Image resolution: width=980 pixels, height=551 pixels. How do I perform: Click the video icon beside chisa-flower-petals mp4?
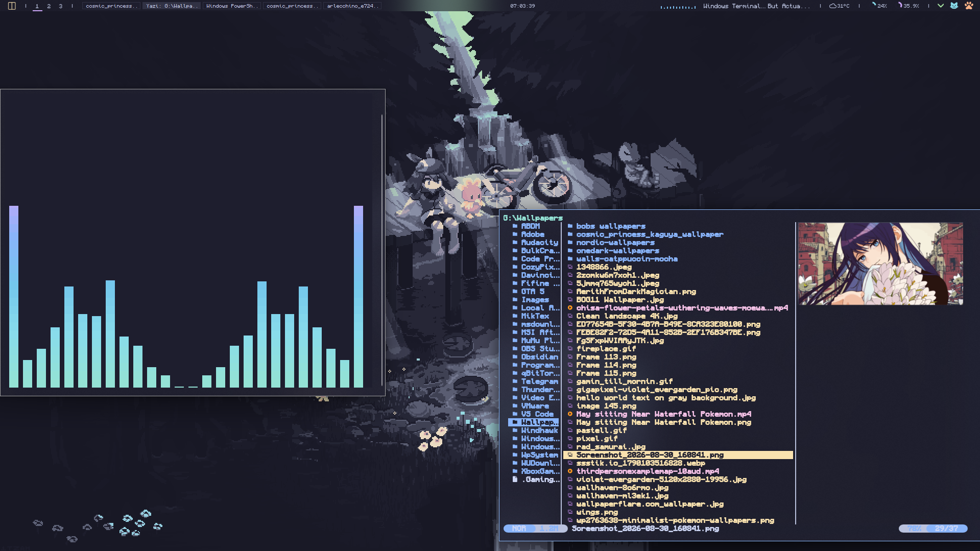click(x=570, y=308)
